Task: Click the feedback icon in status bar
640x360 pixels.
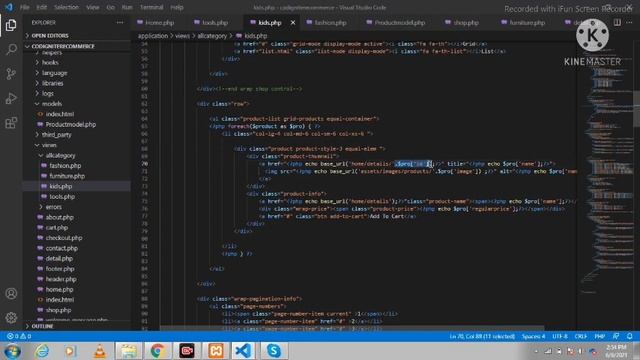Action: [x=616, y=336]
